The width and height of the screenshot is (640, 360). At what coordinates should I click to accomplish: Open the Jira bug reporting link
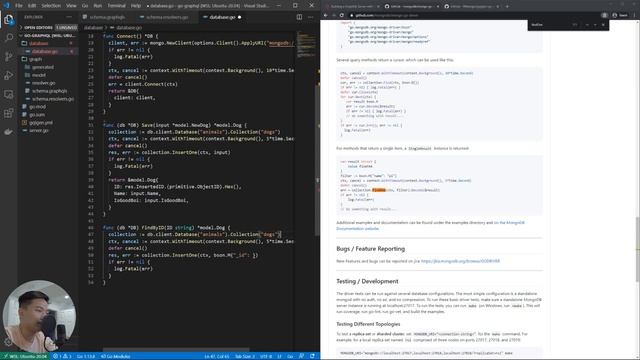point(460,261)
